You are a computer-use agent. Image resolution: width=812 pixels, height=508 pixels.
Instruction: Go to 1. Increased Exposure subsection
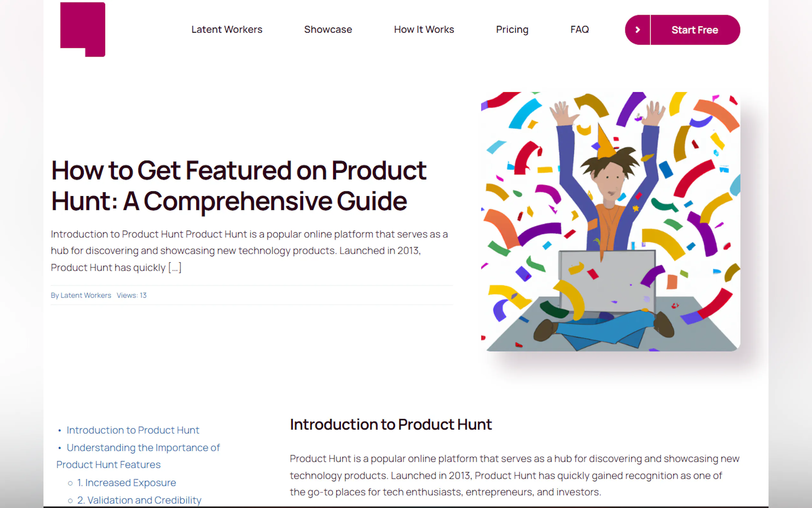pyautogui.click(x=130, y=482)
